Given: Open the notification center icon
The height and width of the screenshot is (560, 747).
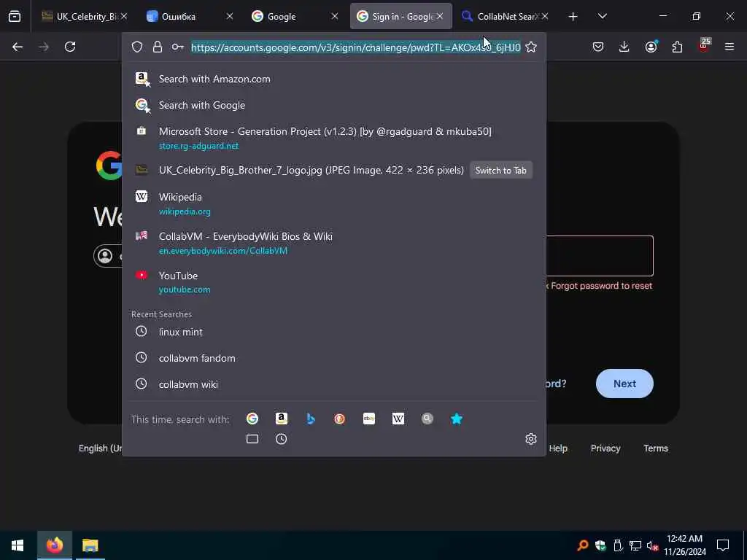Looking at the screenshot, I should [723, 545].
